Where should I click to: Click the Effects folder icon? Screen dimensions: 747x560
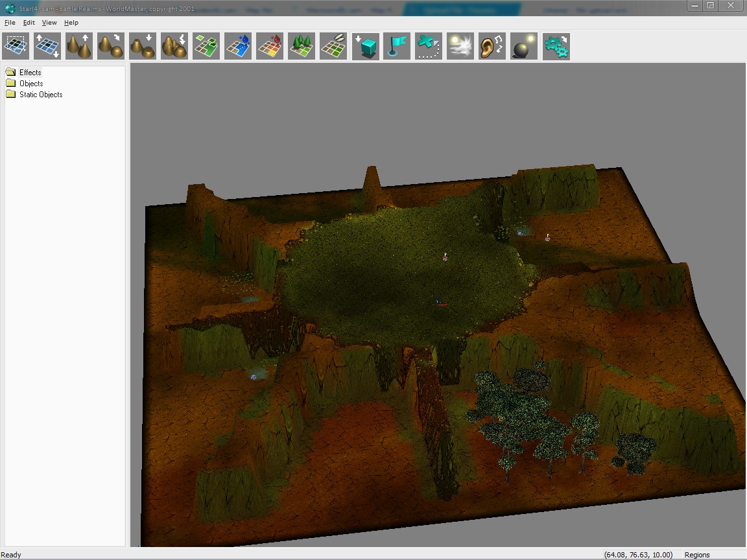point(10,73)
